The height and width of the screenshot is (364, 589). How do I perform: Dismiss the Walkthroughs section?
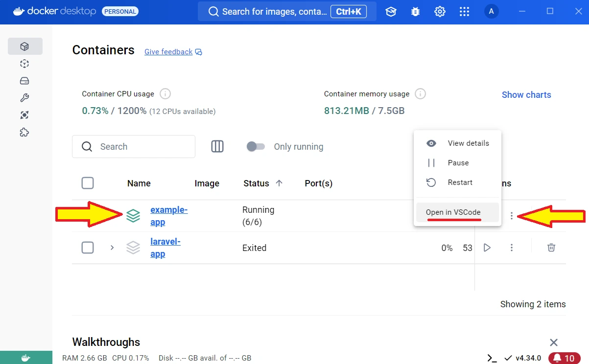(x=554, y=342)
